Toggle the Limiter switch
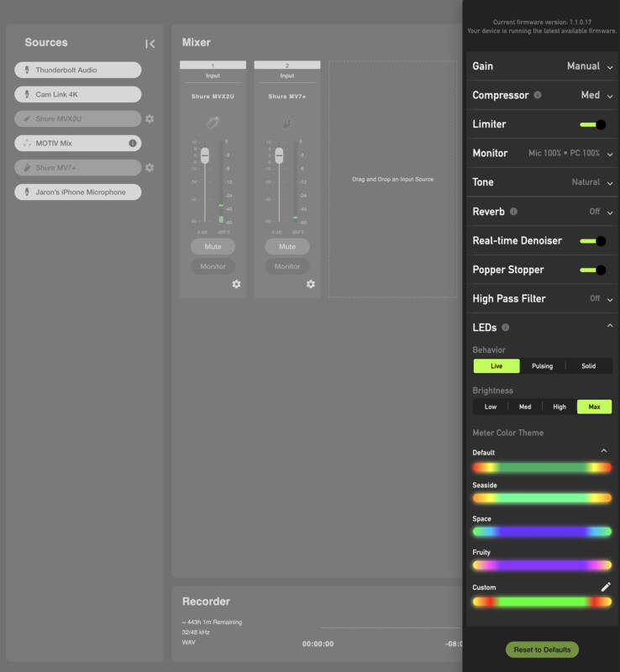The image size is (620, 672). point(593,124)
